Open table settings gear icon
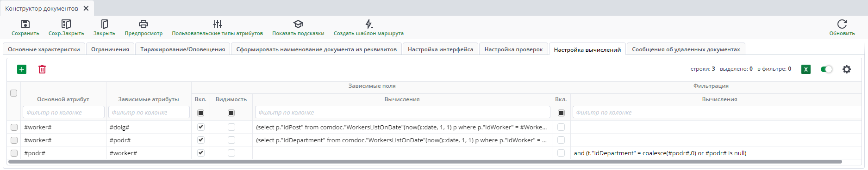The image size is (868, 170). tap(847, 69)
